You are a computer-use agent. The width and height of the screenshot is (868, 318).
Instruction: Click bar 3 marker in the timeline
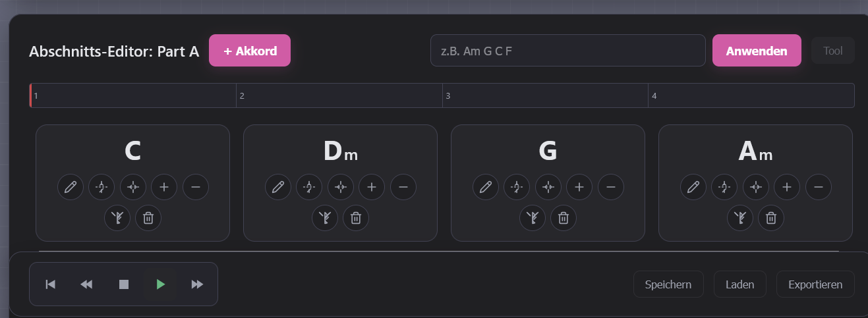coord(545,95)
